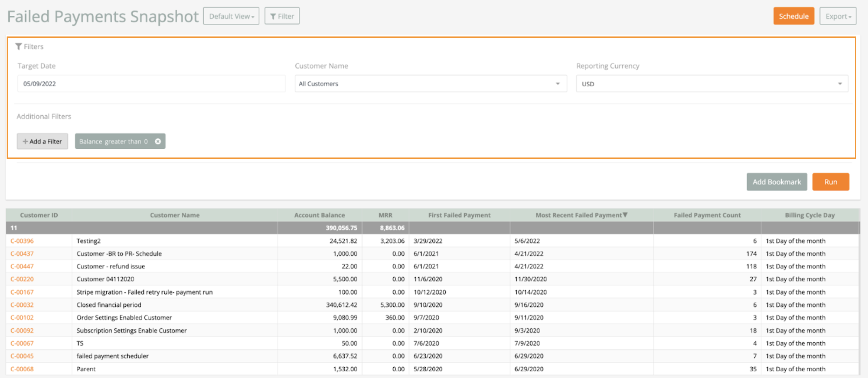The image size is (868, 378).
Task: Click failed payment count 174
Action: pos(751,254)
